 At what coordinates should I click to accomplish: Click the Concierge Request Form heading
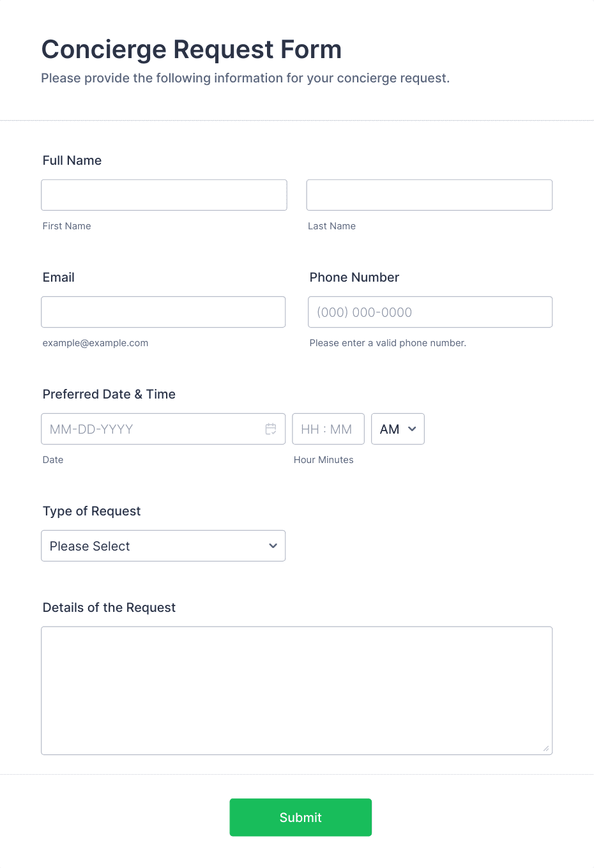[x=192, y=49]
